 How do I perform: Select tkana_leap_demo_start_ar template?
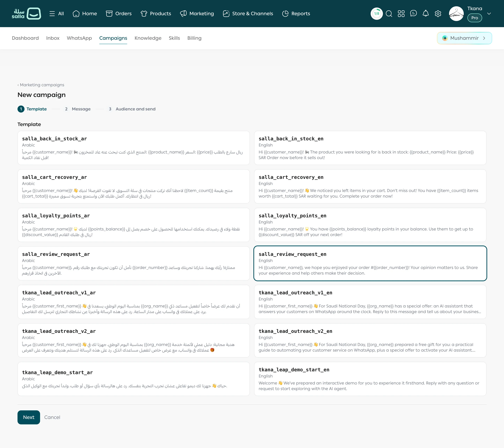[134, 379]
